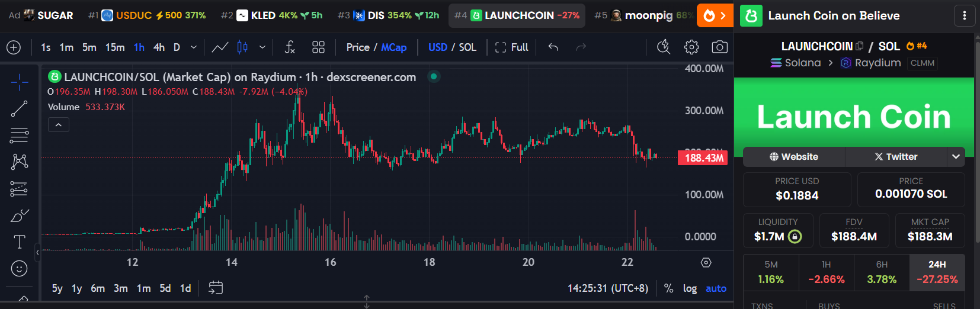
Task: Click the 14:25:31 (UTC+8) timezone label
Action: 607,288
